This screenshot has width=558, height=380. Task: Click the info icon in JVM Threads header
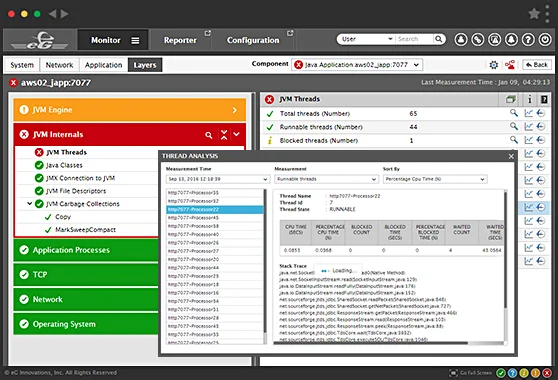point(530,99)
